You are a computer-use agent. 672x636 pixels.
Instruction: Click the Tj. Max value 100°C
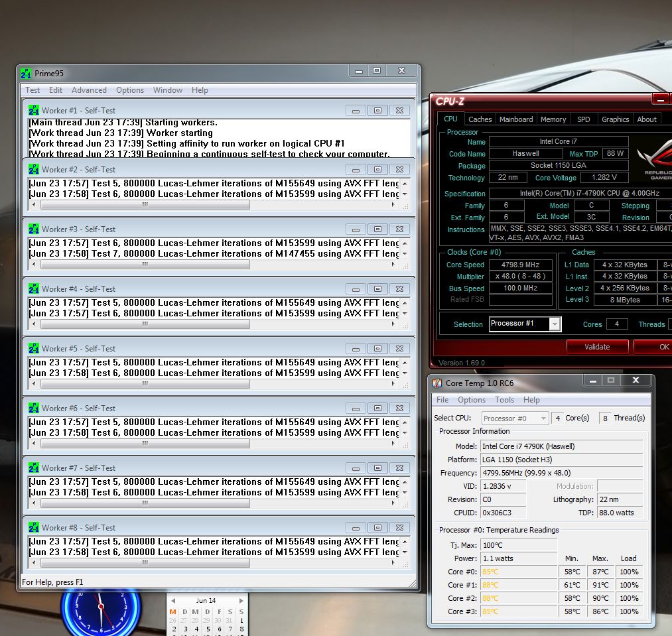coord(519,545)
